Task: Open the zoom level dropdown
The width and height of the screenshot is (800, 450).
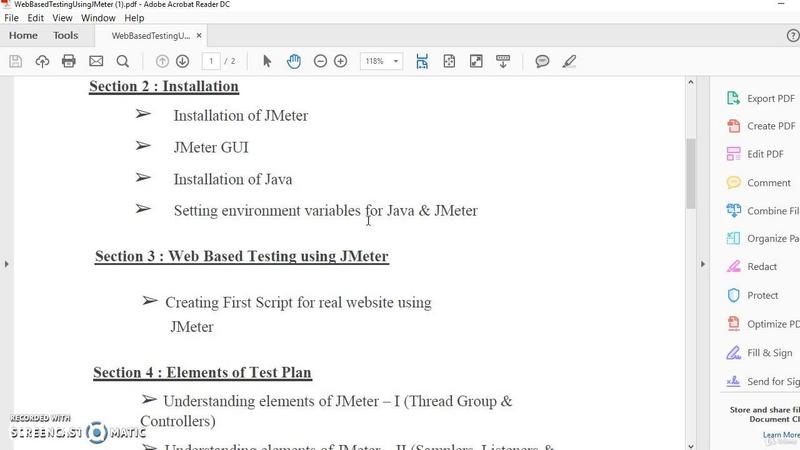Action: (x=395, y=61)
